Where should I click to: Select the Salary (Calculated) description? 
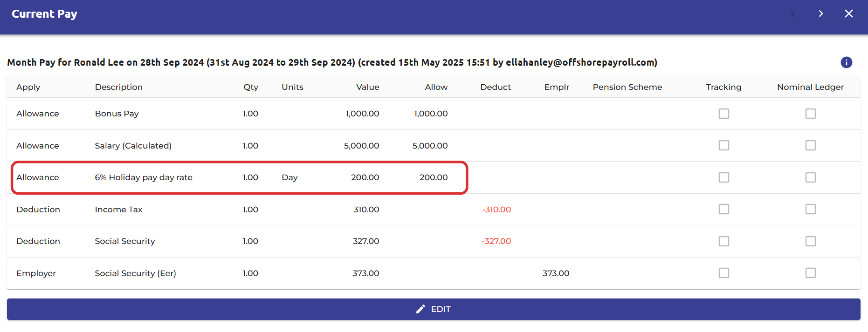click(133, 146)
